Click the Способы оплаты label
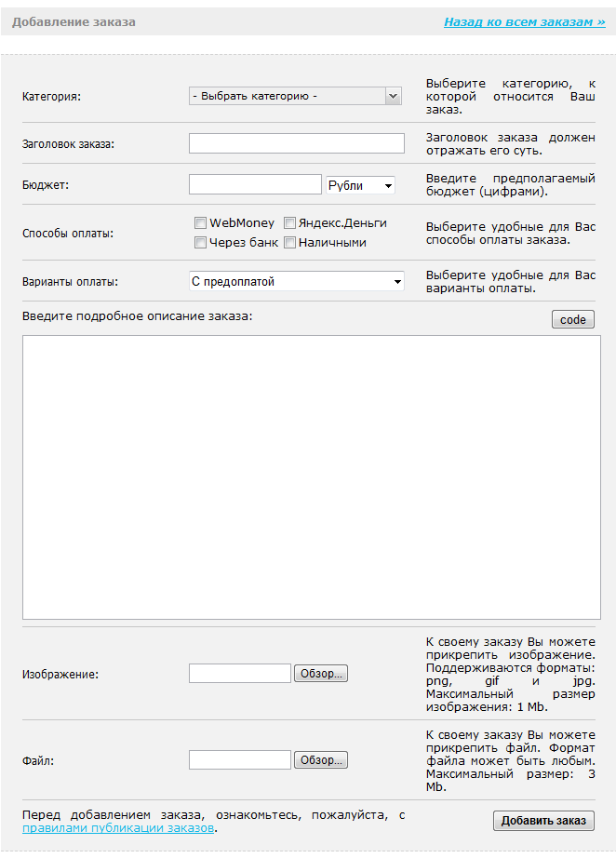Screen dimensions: 616x858 click(68, 234)
